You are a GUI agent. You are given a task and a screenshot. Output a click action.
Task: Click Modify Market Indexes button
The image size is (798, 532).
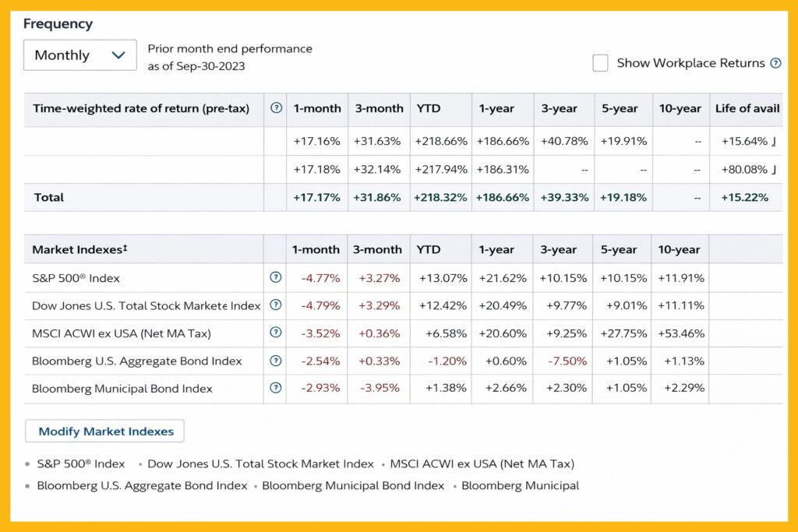coord(105,432)
